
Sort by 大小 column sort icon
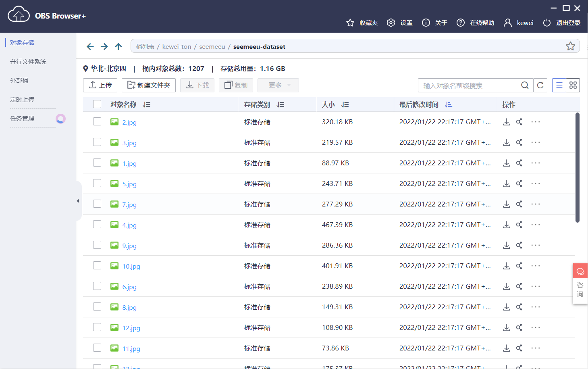[345, 104]
